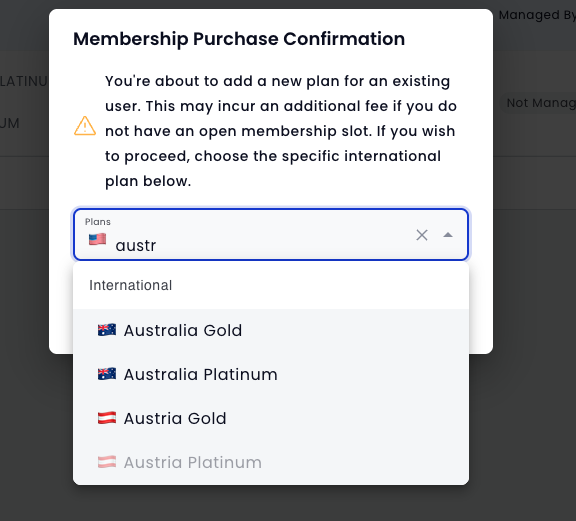576x521 pixels.
Task: Click the partially hidden PLATINUM text behind dialog
Action: pos(24,81)
